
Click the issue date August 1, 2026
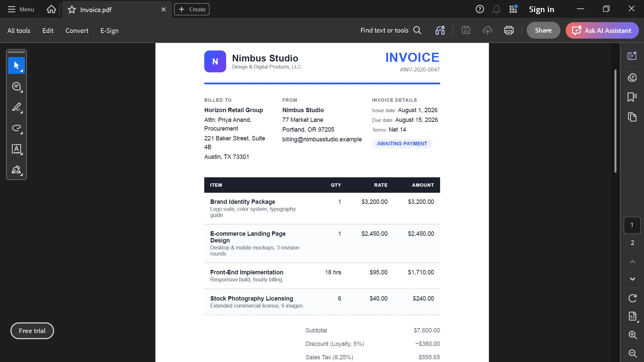[x=418, y=110]
